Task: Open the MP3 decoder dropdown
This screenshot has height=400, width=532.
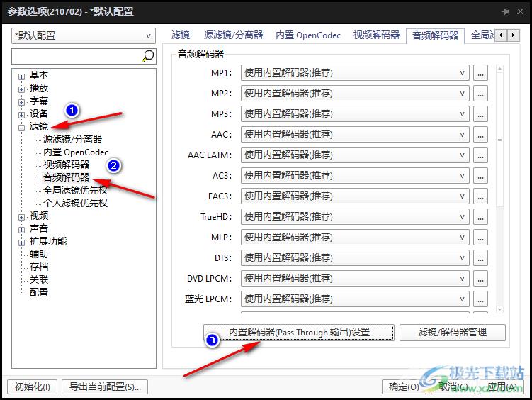Action: (x=355, y=113)
